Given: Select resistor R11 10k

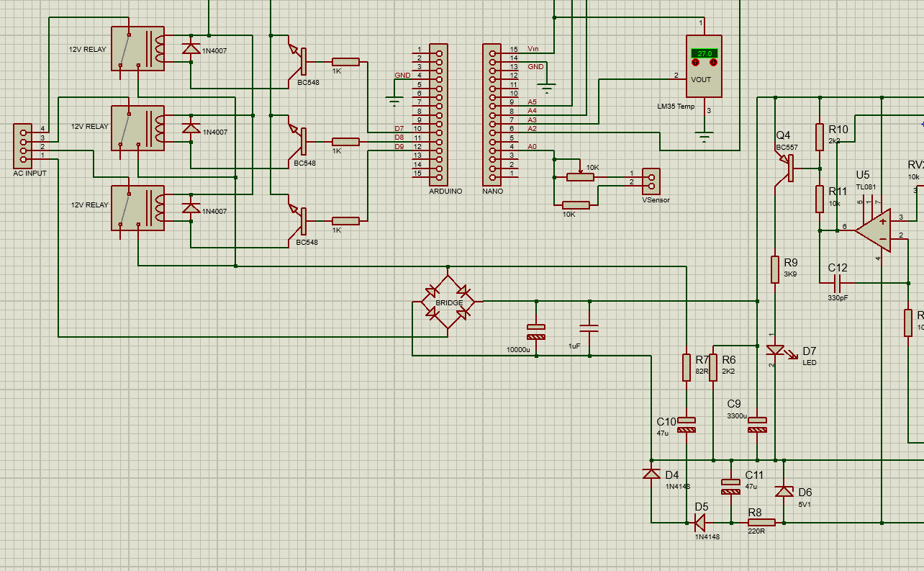Looking at the screenshot, I should (819, 199).
